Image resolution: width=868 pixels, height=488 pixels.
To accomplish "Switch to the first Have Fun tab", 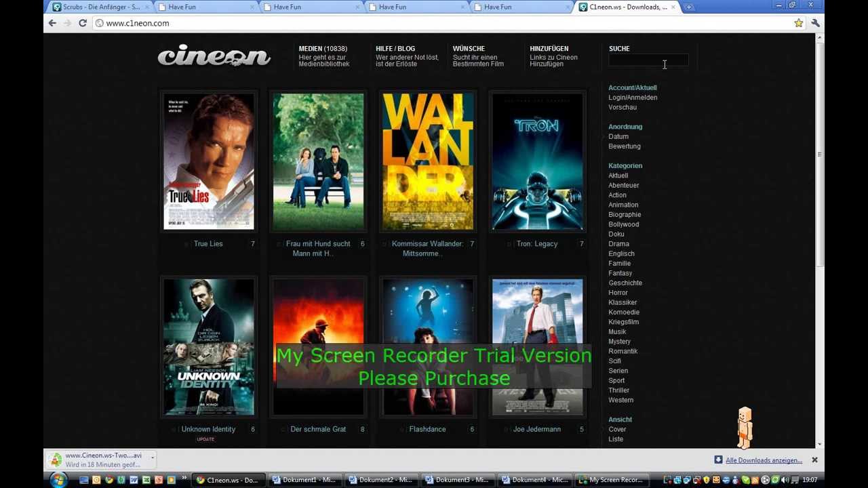I will 206,7.
